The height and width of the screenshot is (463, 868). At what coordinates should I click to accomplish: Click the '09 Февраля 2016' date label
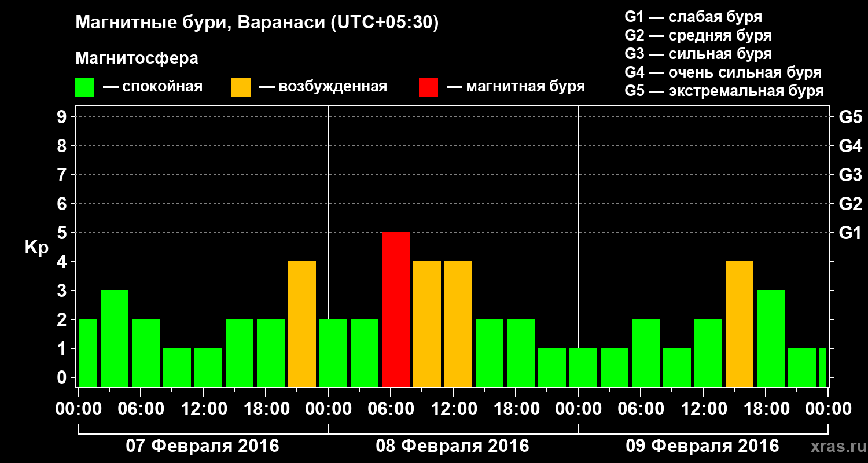click(x=703, y=446)
